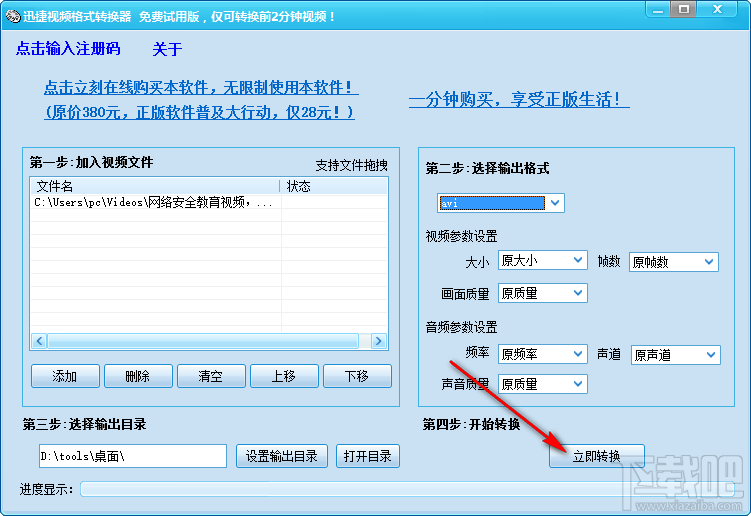Click the 删除 delete button
Image resolution: width=751 pixels, height=516 pixels.
138,376
